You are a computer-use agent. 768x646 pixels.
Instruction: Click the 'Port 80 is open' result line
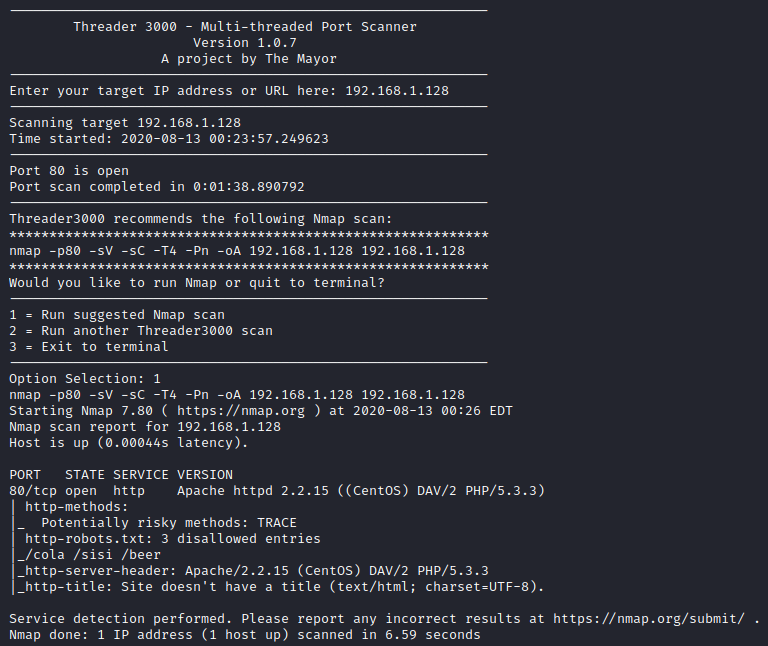coord(69,170)
